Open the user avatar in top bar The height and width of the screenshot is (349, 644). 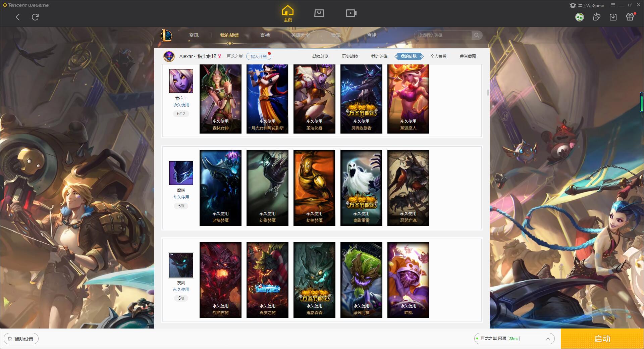579,17
